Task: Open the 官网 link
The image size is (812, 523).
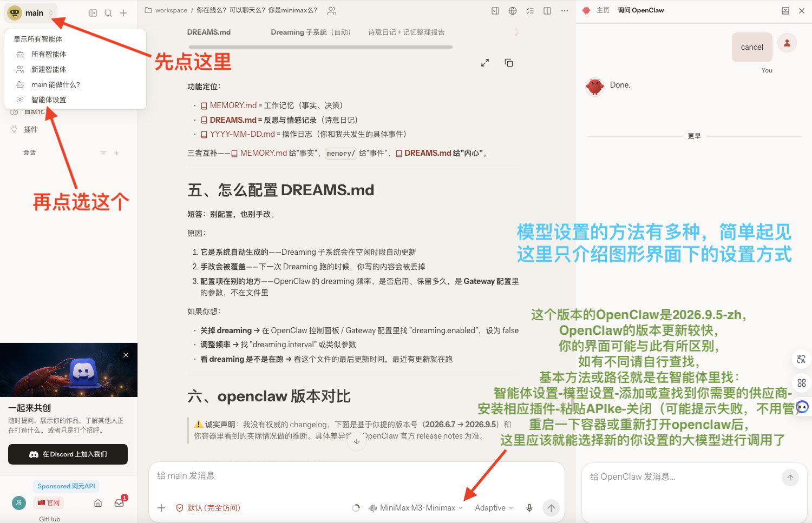Action: pos(49,503)
